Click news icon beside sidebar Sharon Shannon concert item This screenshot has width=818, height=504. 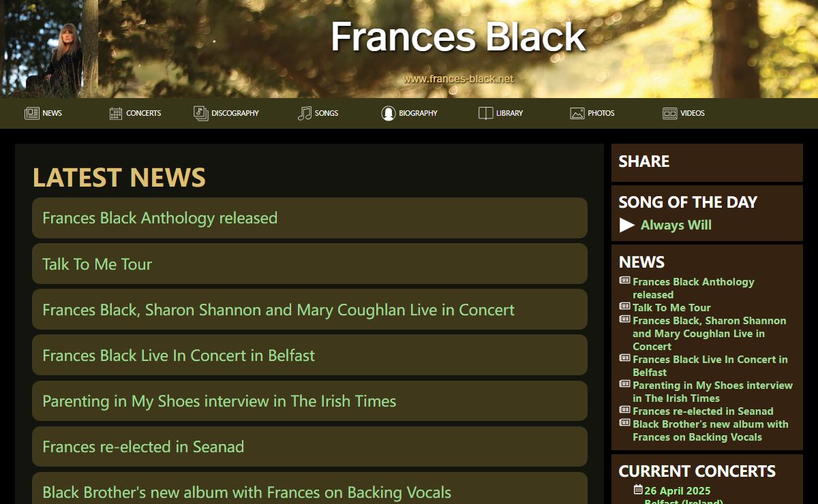tap(624, 319)
